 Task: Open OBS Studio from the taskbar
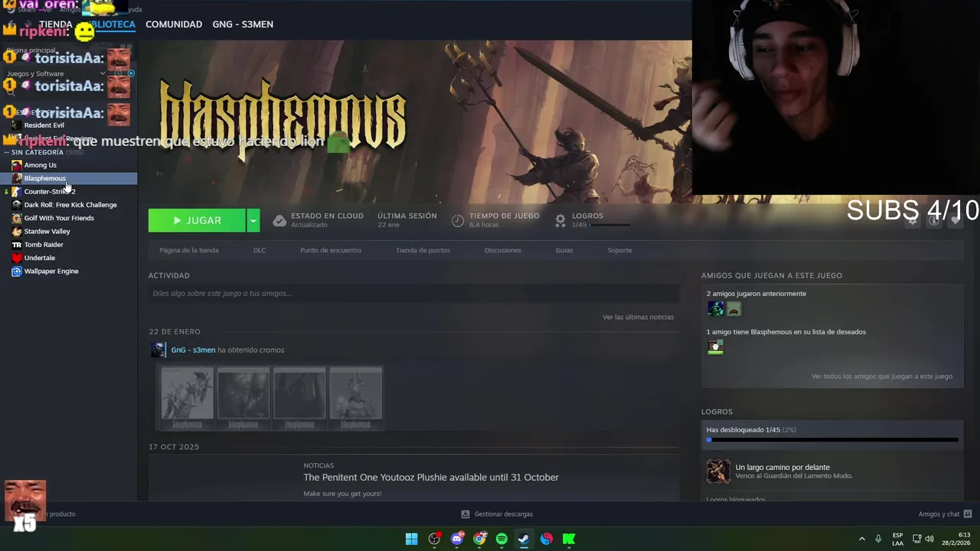tap(434, 539)
